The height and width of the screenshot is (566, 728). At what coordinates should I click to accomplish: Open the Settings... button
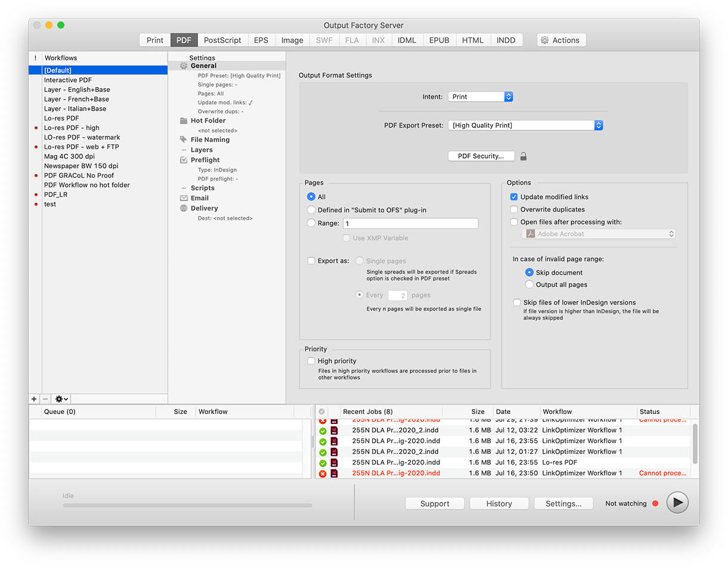tap(563, 503)
